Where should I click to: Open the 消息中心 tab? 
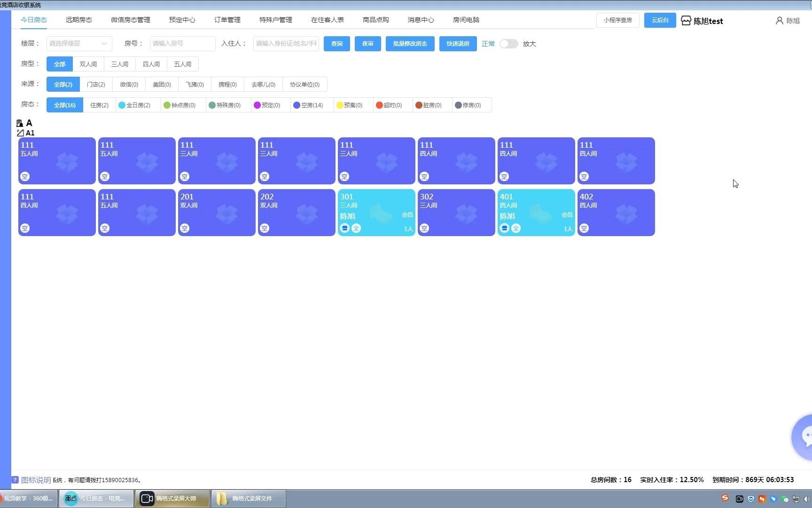point(421,20)
